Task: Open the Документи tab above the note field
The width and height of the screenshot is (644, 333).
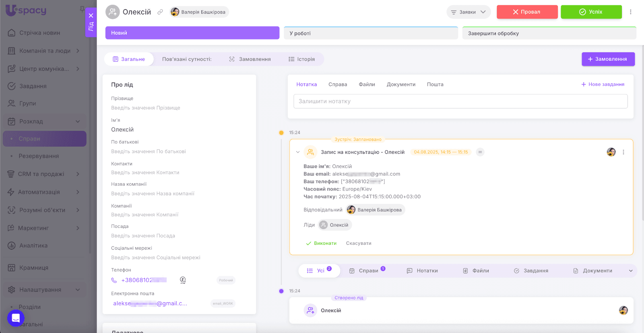Action: 401,85
